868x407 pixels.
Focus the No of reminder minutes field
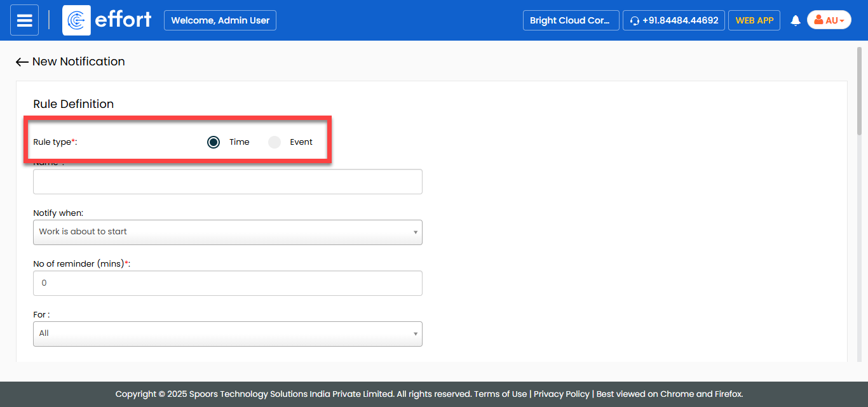227,283
